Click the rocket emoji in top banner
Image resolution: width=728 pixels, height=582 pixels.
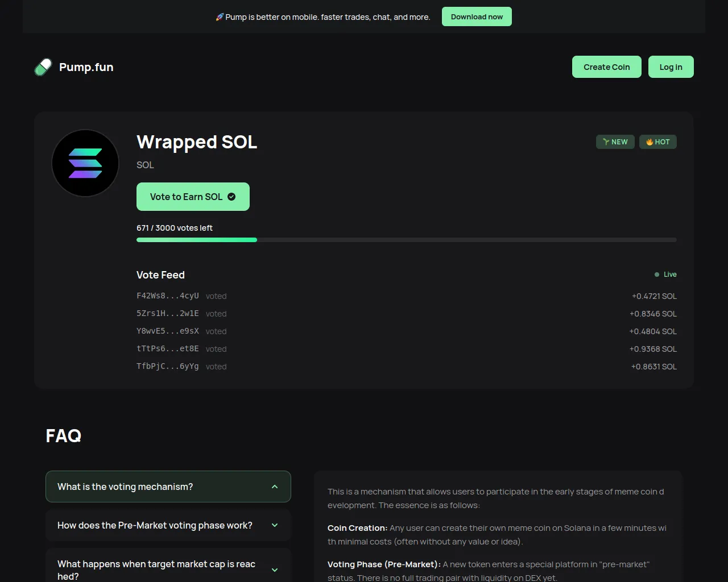pos(220,17)
